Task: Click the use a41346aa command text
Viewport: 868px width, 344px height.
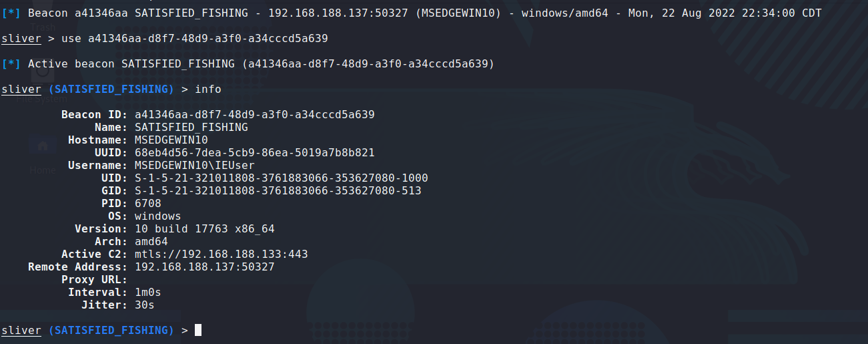Action: click(194, 39)
